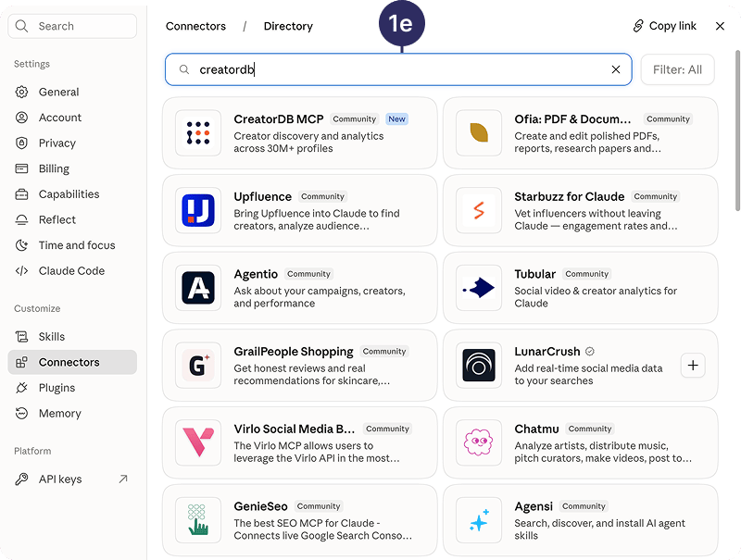The height and width of the screenshot is (560, 741).
Task: Click the directory vertical scrollbar
Action: [737, 130]
